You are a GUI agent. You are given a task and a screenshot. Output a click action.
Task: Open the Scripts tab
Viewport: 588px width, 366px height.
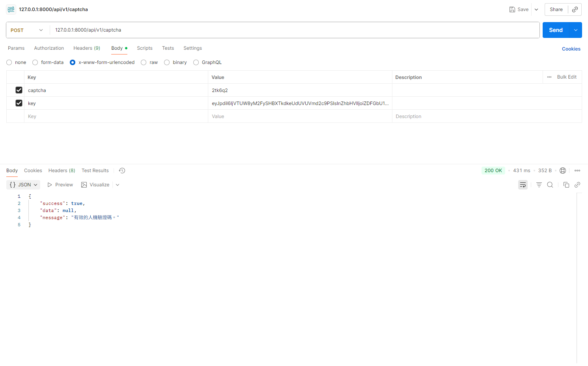pyautogui.click(x=145, y=48)
